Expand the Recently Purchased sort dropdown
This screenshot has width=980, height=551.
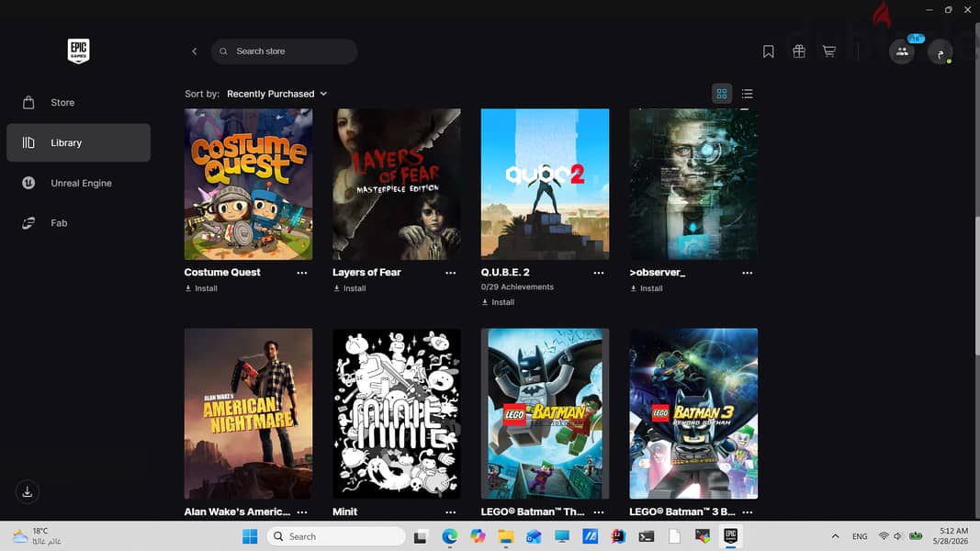pyautogui.click(x=276, y=94)
